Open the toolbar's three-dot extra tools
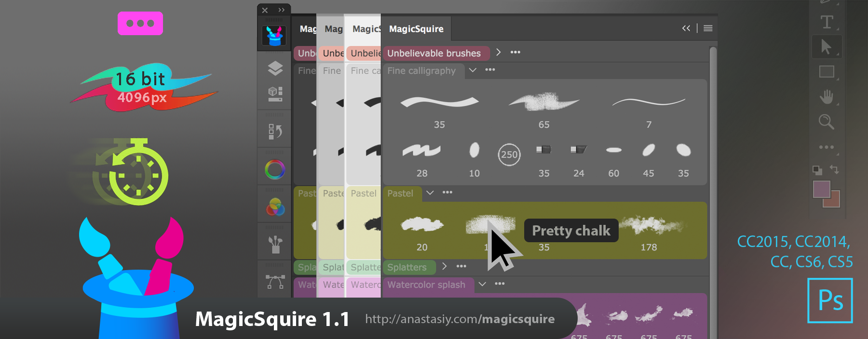868x339 pixels. coord(827,147)
